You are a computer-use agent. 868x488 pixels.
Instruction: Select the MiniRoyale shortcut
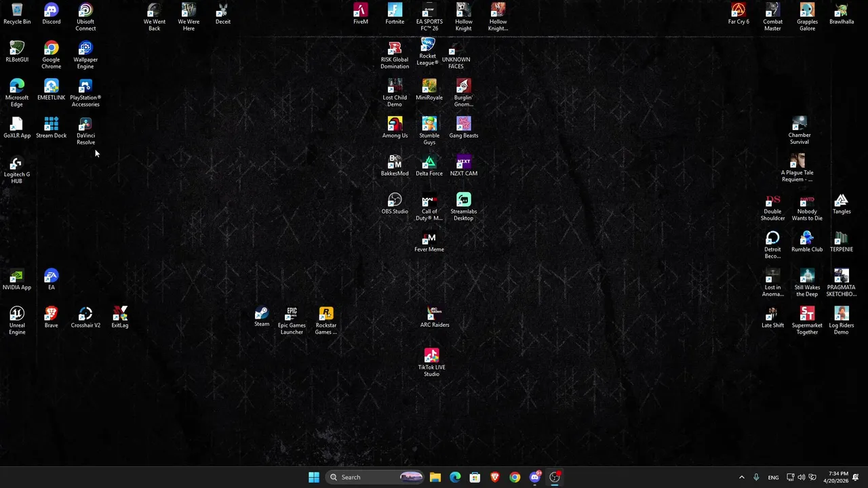(x=429, y=89)
